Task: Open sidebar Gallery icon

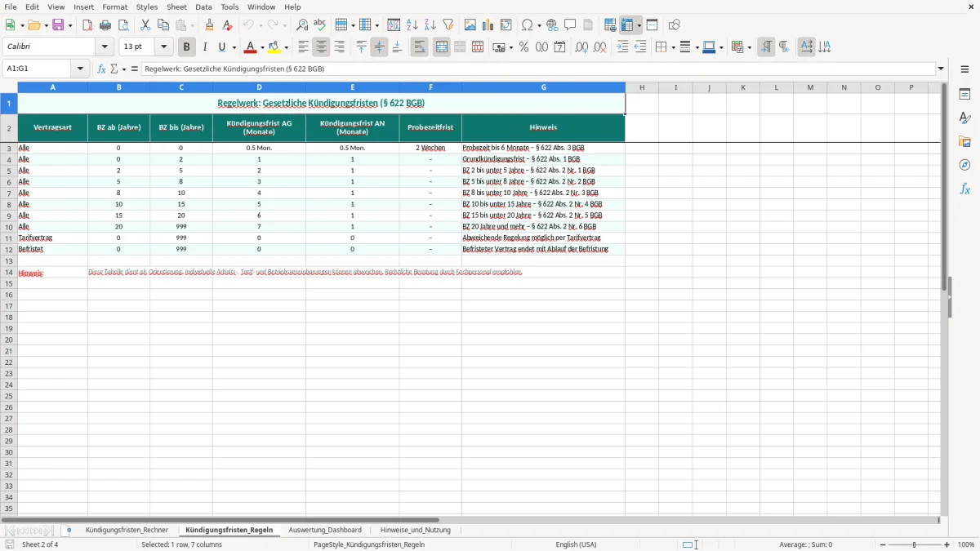Action: (964, 141)
